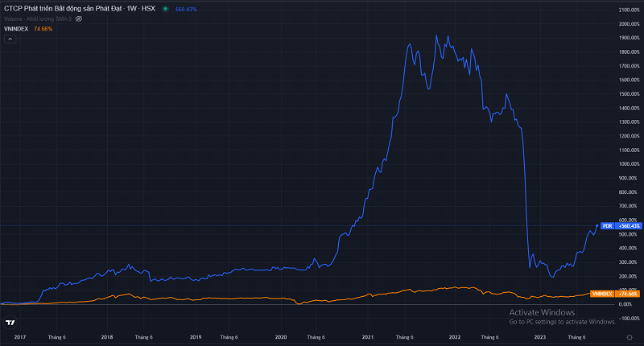Click the orange 74.66% value beside VNINDEX legend
This screenshot has width=644, height=346.
(43, 28)
